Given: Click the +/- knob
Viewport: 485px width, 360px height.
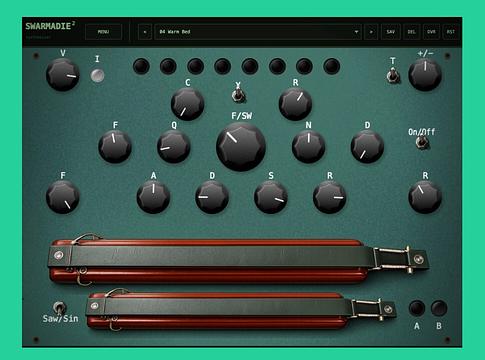Looking at the screenshot, I should point(425,74).
